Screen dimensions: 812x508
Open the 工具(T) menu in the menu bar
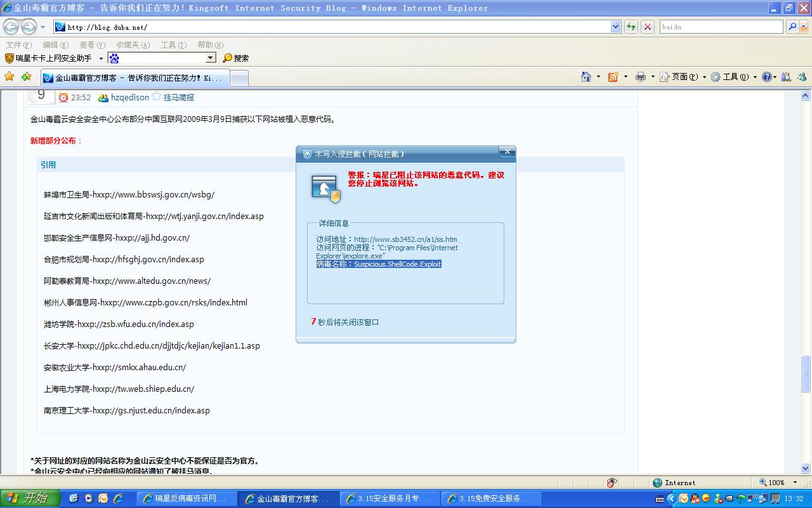click(x=173, y=44)
